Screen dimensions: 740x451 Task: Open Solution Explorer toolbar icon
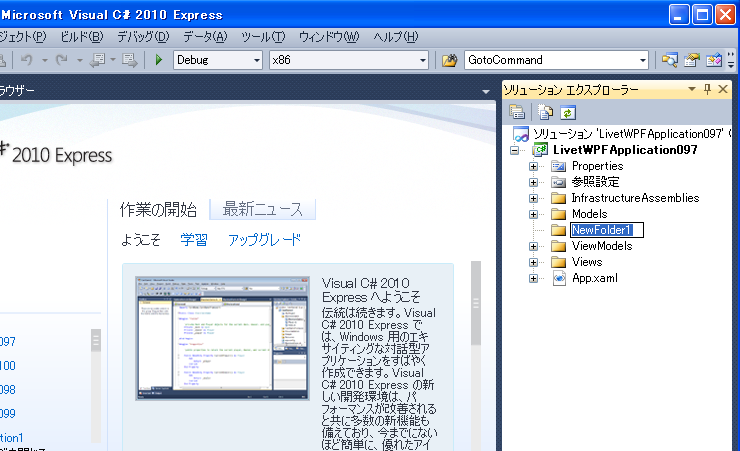669,60
